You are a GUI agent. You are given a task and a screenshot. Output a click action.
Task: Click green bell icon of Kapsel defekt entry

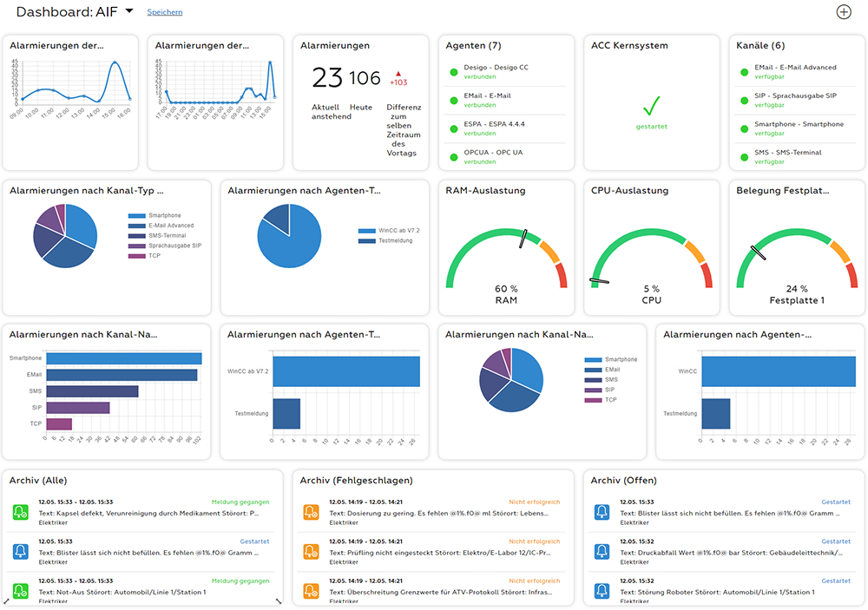[x=21, y=512]
